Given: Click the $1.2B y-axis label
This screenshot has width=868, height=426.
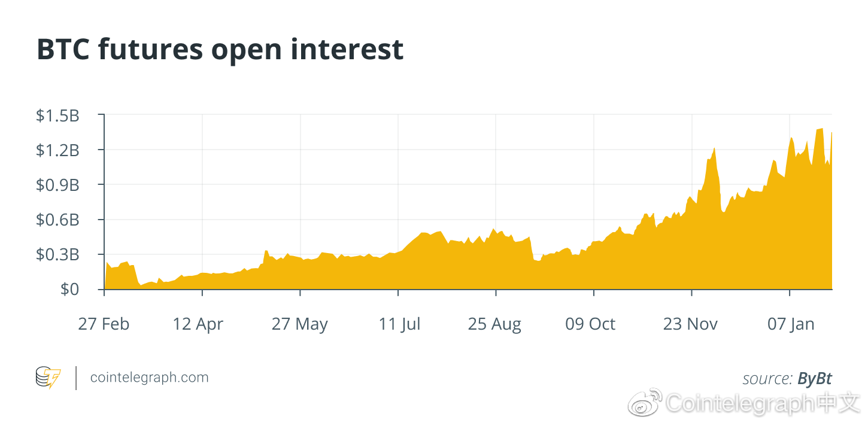Looking at the screenshot, I should click(57, 150).
